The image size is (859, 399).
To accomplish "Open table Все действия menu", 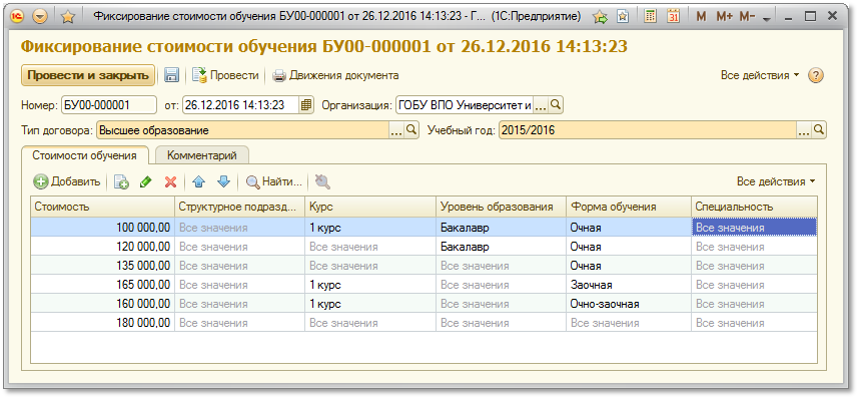I will coord(776,182).
